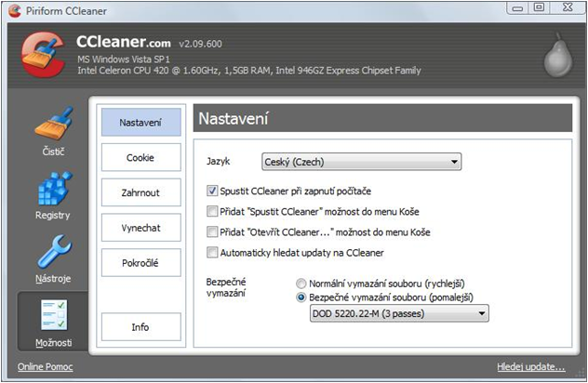Screen dimensions: 588x383
Task: Click the CCleaner.com header title
Action: pos(124,42)
